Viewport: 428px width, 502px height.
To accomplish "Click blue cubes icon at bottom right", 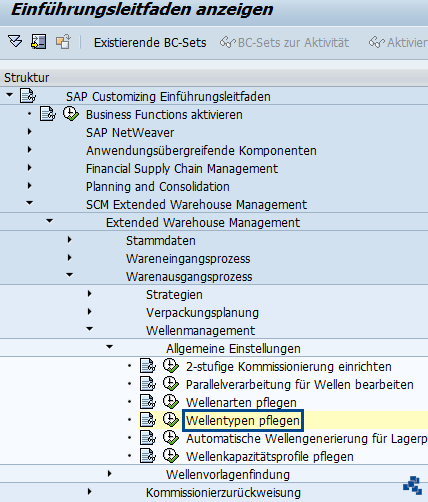I will click(413, 485).
